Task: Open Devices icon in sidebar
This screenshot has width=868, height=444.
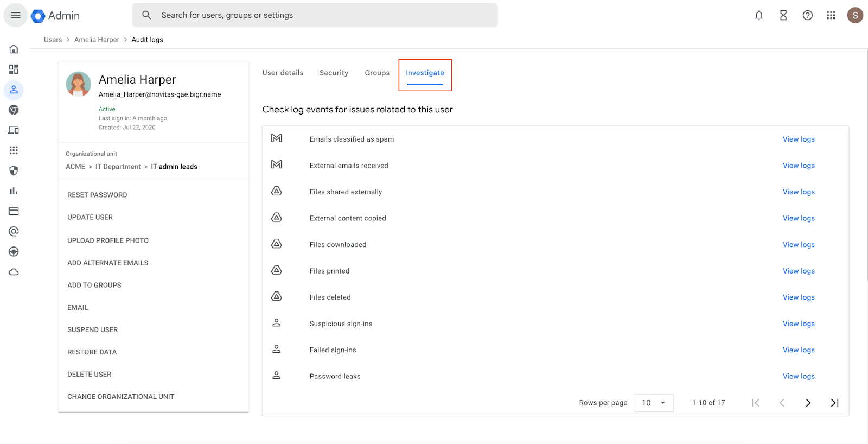Action: (14, 130)
